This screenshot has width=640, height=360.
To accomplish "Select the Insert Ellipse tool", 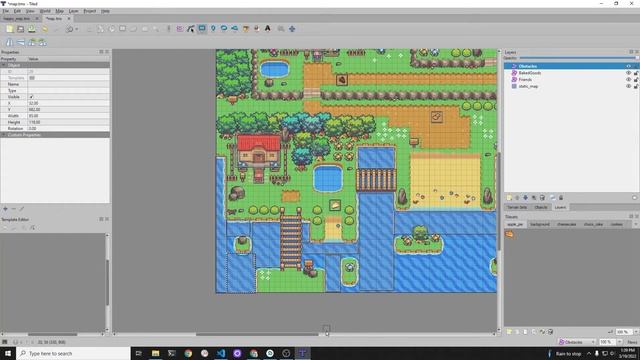I will point(224,29).
